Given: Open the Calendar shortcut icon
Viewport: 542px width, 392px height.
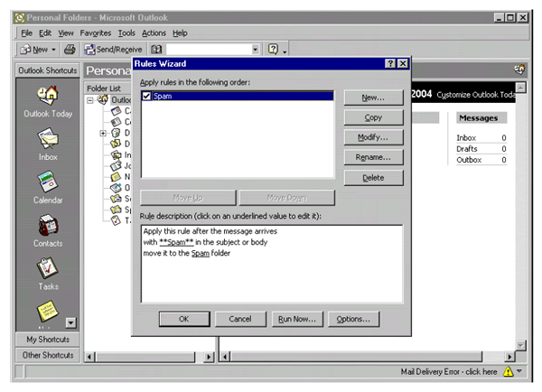Looking at the screenshot, I should pyautogui.click(x=48, y=182).
